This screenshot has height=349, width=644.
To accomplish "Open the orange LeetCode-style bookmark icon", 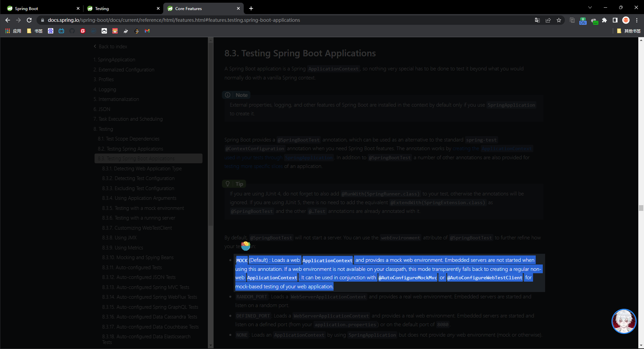I will click(x=136, y=31).
